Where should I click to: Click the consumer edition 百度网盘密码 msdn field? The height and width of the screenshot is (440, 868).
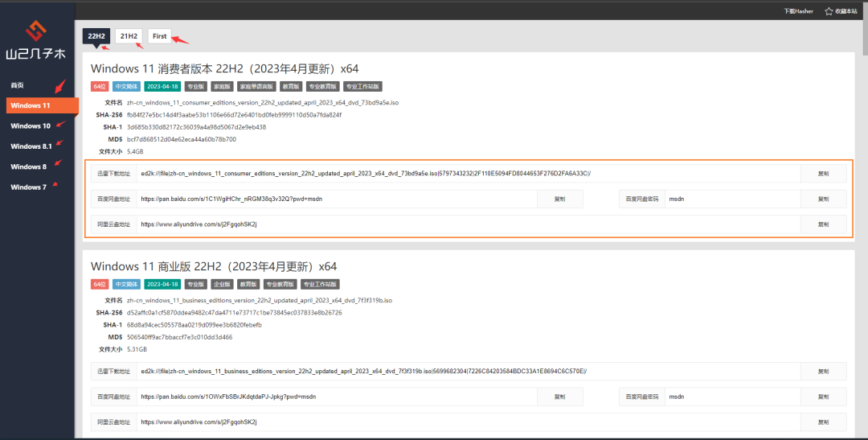tap(732, 199)
